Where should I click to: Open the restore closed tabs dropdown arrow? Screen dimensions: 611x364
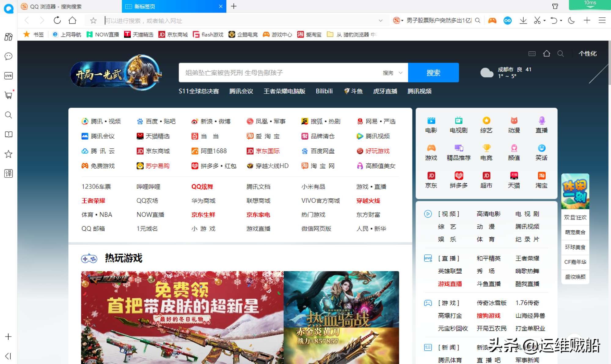[560, 20]
